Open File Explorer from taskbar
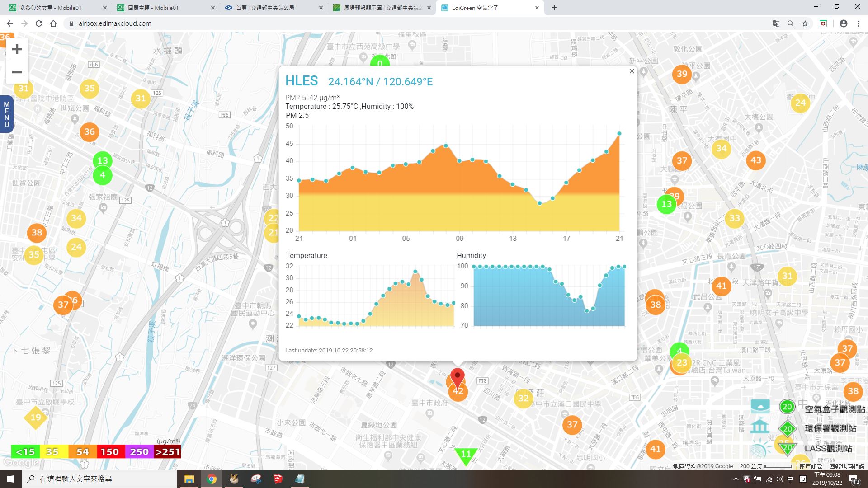The image size is (868, 488). click(x=189, y=479)
